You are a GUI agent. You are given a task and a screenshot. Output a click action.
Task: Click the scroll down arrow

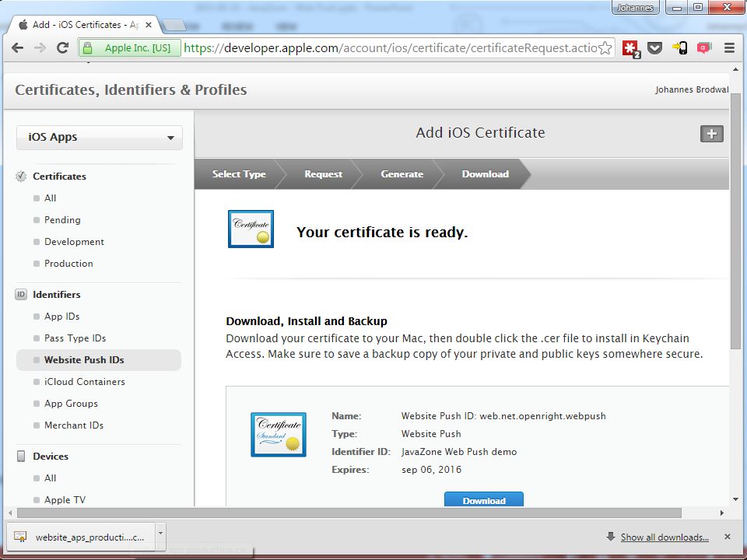pos(735,499)
